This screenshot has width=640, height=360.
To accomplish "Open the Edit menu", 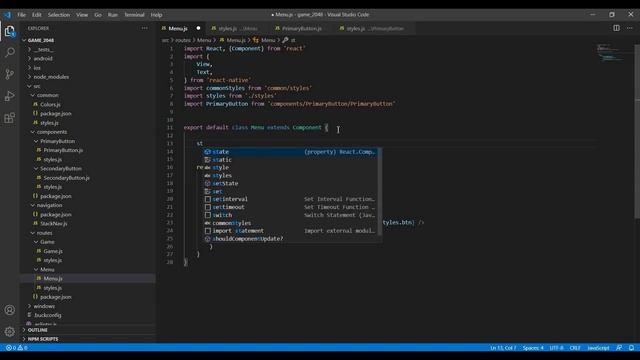I will [x=37, y=15].
